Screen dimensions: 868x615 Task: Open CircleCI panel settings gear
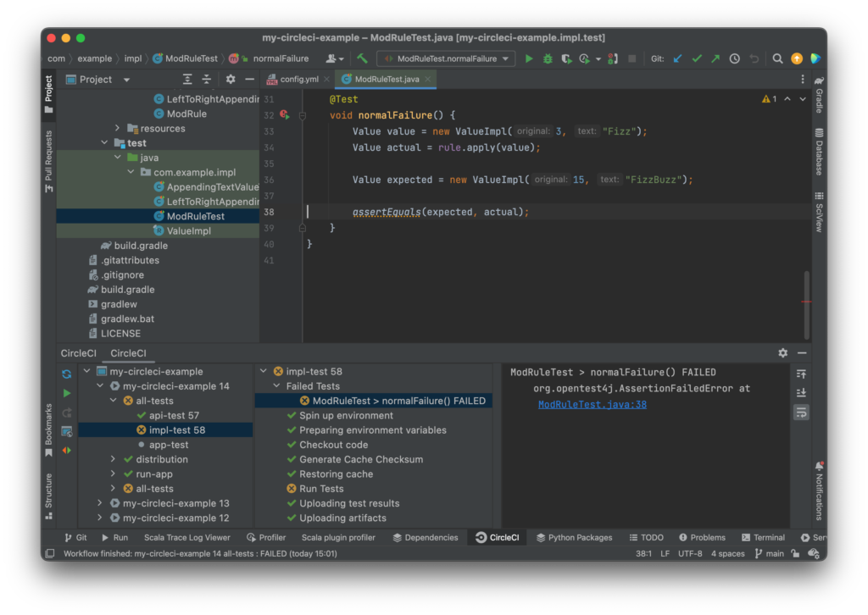[782, 352]
